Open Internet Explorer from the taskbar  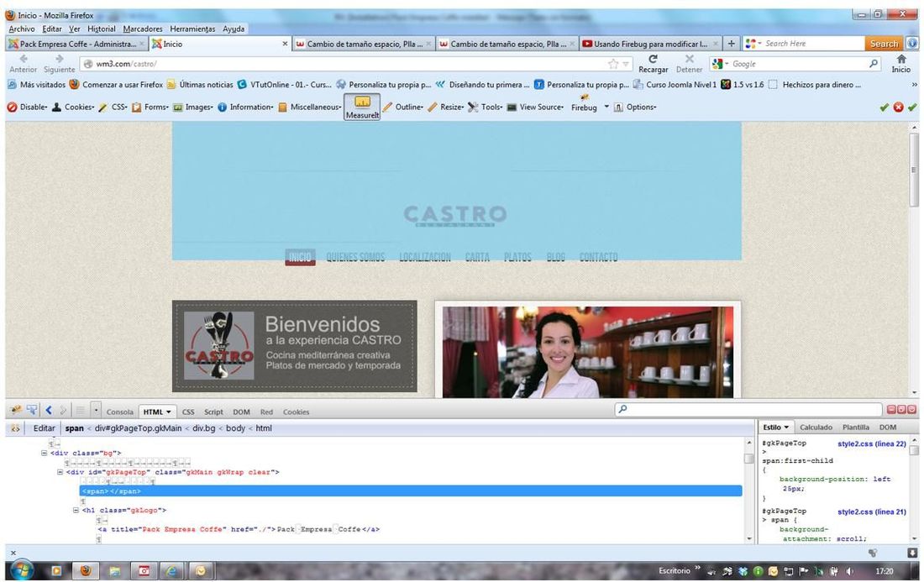[x=171, y=570]
